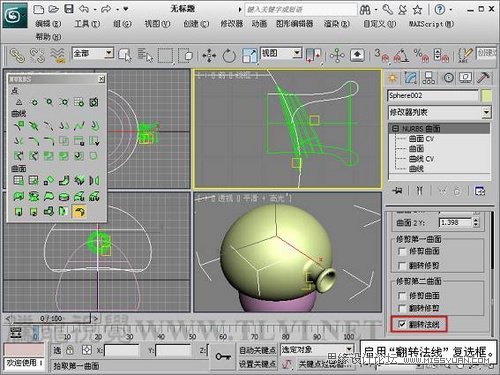Activate the Select and Rotate tool
Viewport: 500px width, 375px height.
(229, 55)
